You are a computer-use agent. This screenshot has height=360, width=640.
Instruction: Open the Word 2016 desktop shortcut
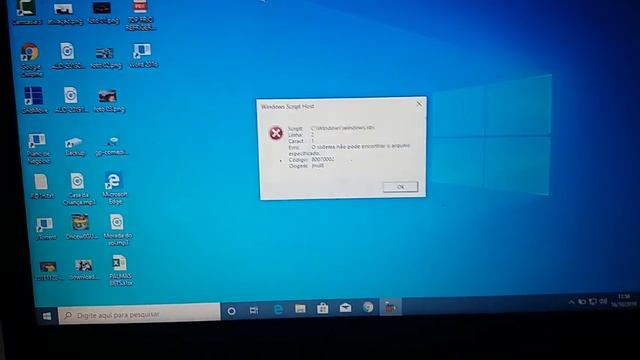[x=142, y=56]
